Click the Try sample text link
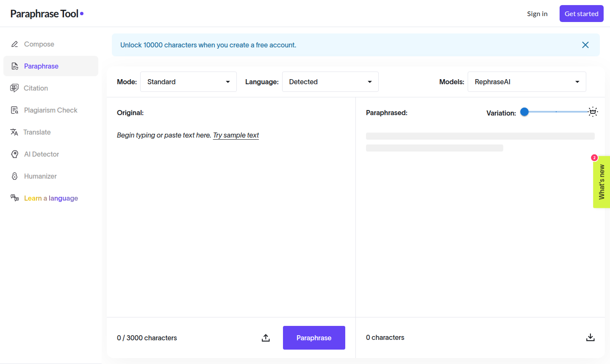Screen dimensions: 610x364 (x=236, y=135)
